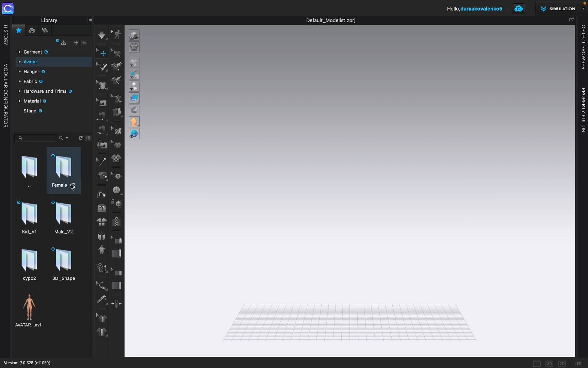Toggle the blue fabric surface display
Viewport: 588px width, 368px height.
coord(134,98)
